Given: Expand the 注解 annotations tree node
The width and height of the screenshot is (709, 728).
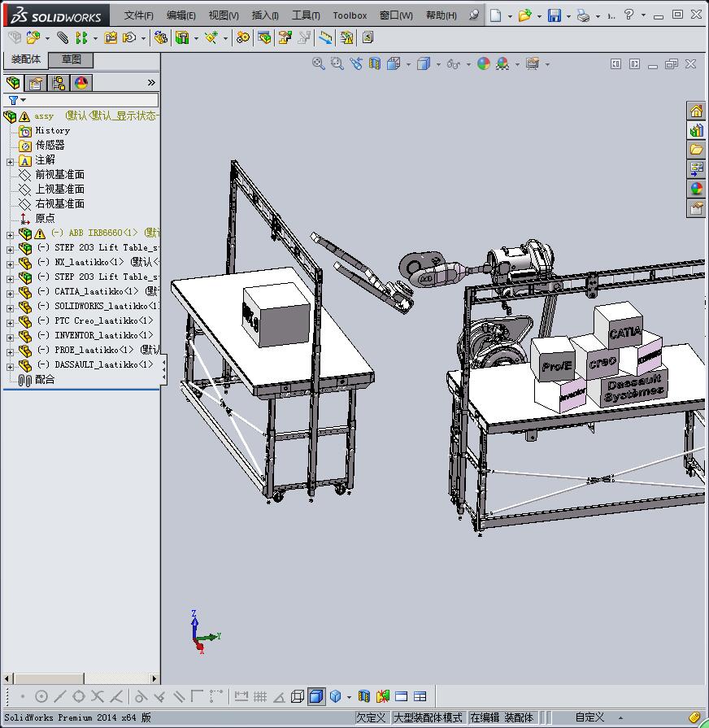Looking at the screenshot, I should 11,162.
